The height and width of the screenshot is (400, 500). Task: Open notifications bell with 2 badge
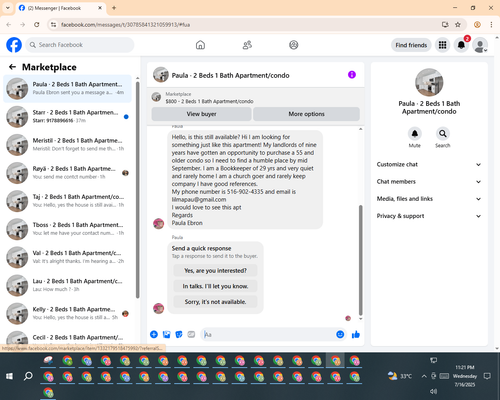461,45
